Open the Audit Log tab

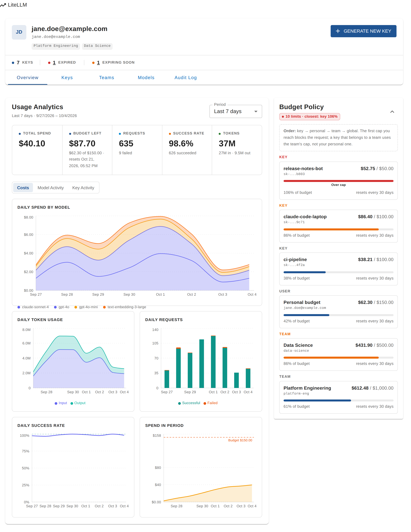tap(185, 77)
